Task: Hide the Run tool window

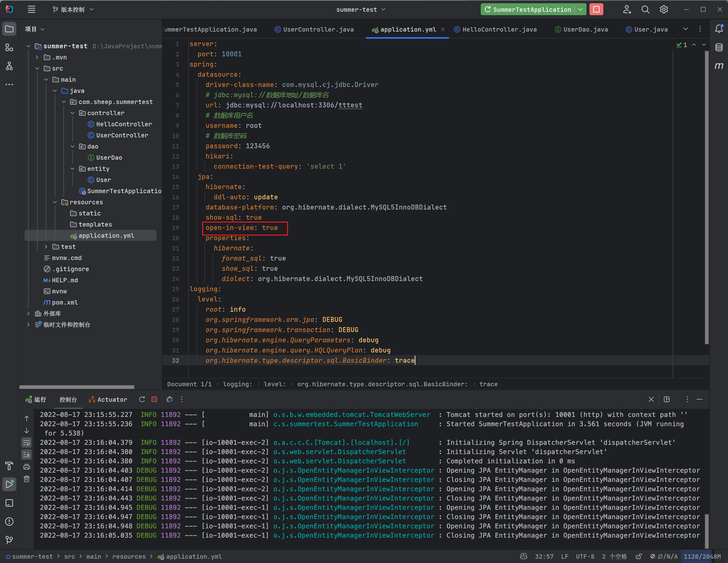Action: click(700, 399)
